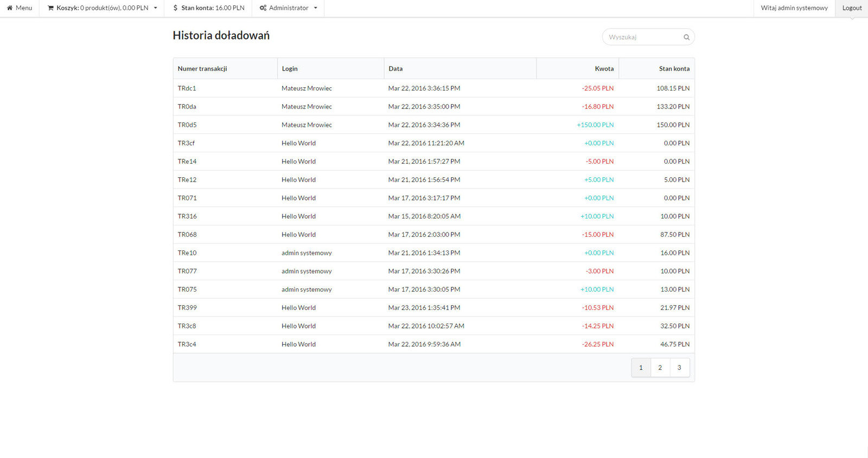
Task: Select transaction number TR077
Action: [x=187, y=272]
